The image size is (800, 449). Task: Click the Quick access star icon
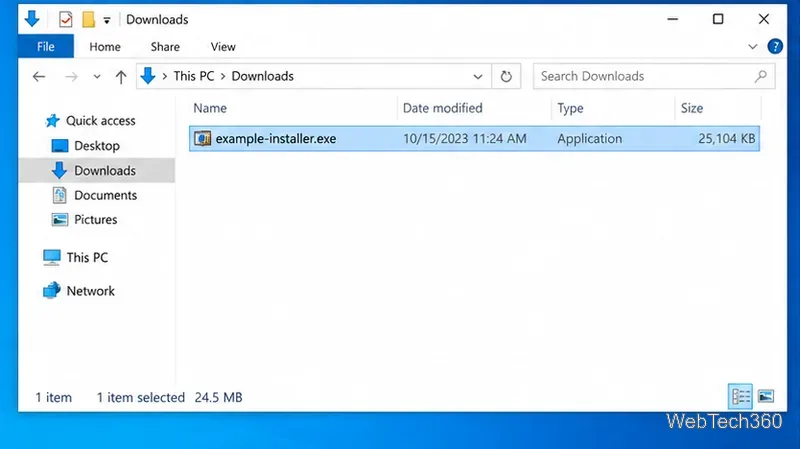coord(52,121)
